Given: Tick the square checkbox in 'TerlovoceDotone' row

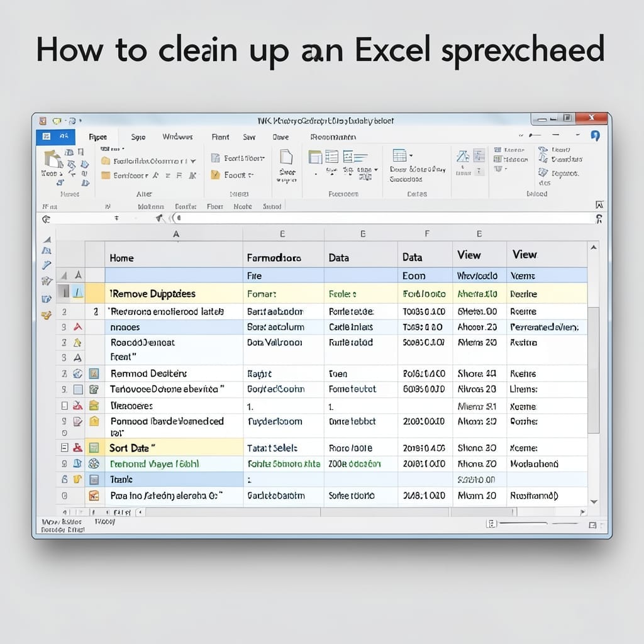Looking at the screenshot, I should 78,389.
